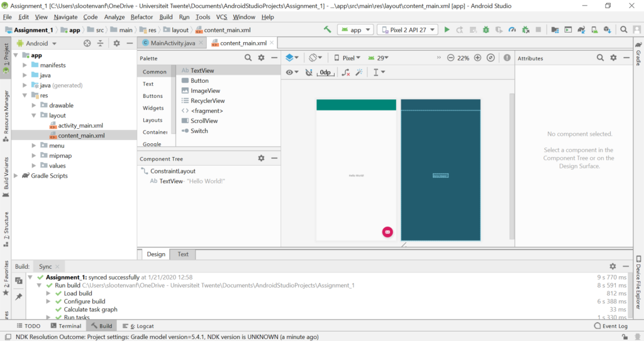Screen dimensions: 644x341
Task: Open the design surface layers dropdown
Action: pos(292,58)
